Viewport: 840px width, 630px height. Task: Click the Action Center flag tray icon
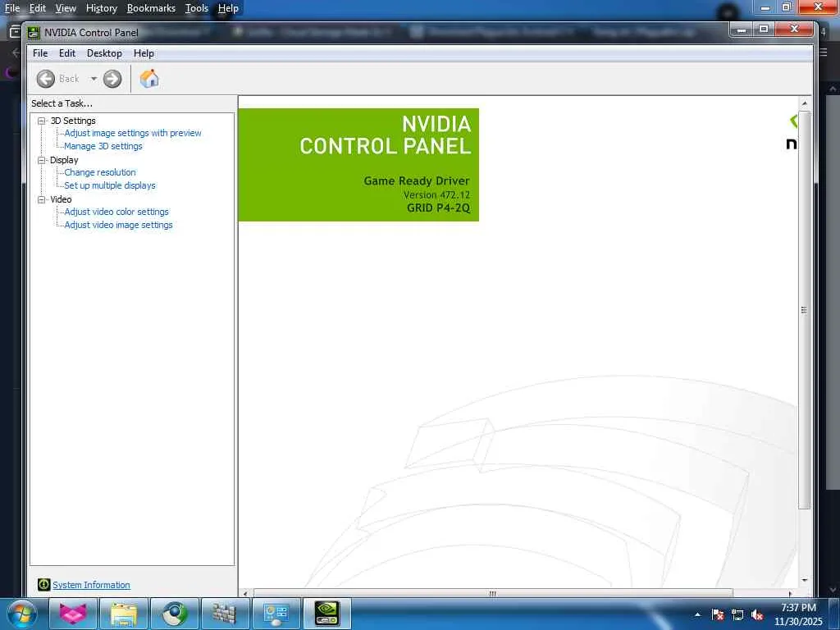point(718,615)
